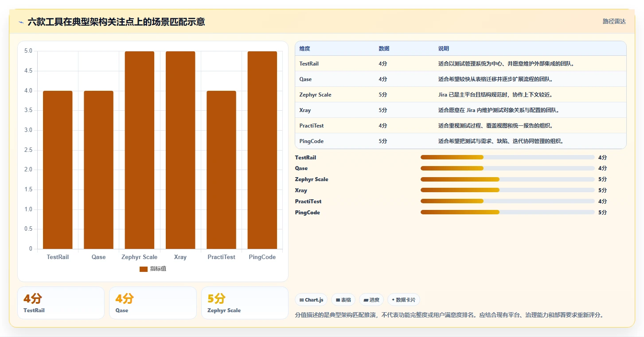Click the 4分 score in the TestRail table row
This screenshot has width=644, height=337.
click(383, 64)
